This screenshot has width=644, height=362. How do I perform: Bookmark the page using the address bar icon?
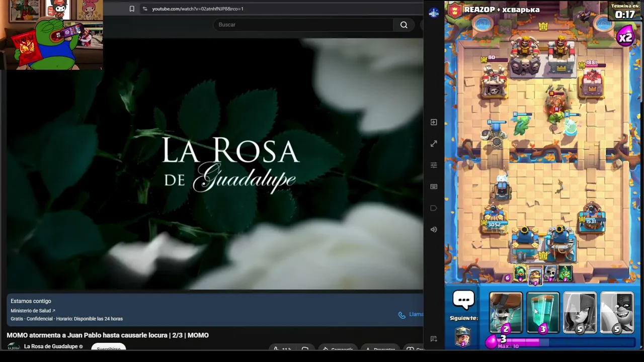click(x=132, y=9)
